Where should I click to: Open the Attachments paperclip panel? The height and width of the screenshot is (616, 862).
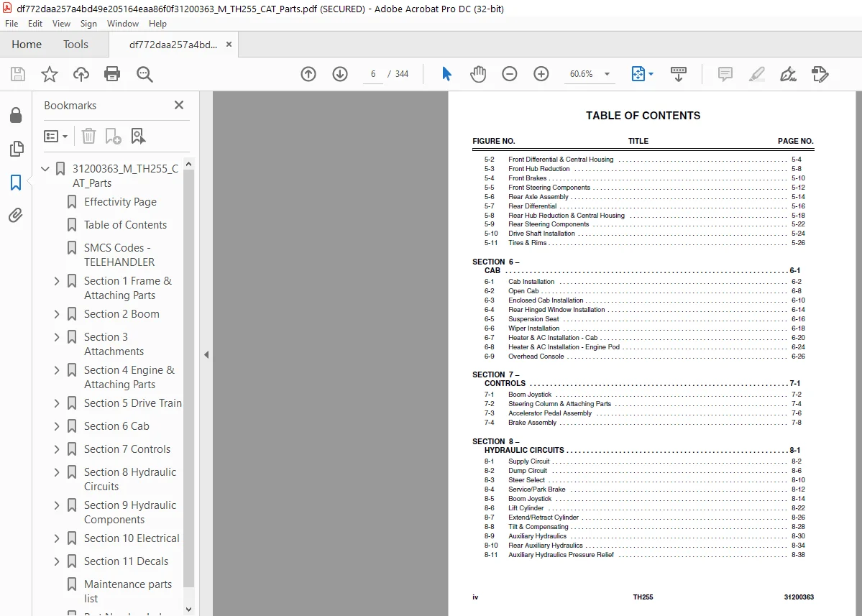click(16, 215)
